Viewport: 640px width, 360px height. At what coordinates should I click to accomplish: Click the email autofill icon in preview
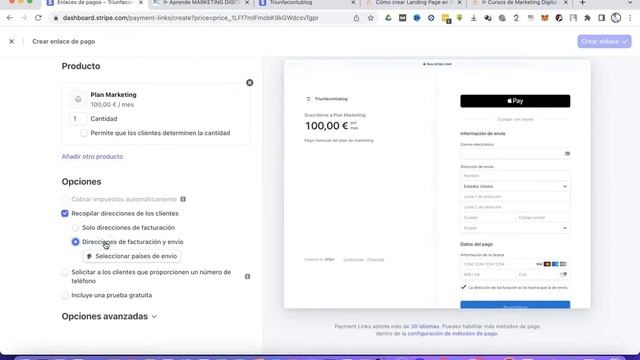pyautogui.click(x=567, y=153)
